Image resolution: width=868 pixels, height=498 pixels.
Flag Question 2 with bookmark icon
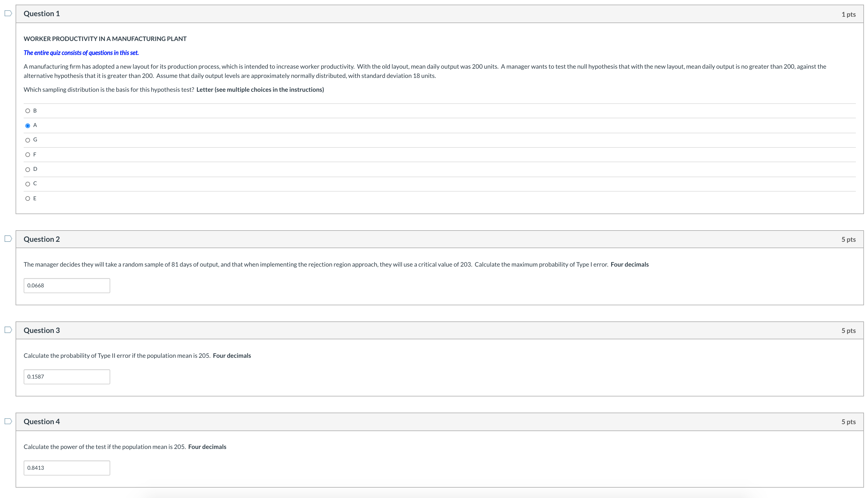pos(8,239)
